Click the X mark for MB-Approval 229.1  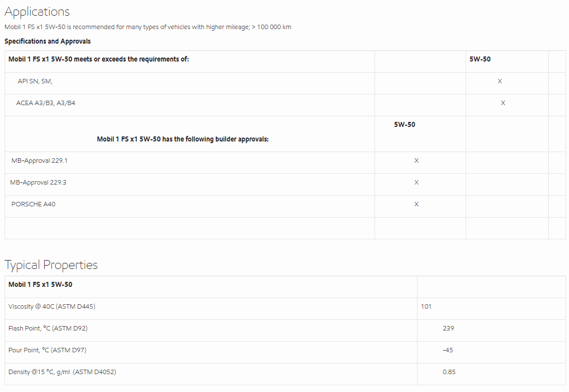(416, 161)
